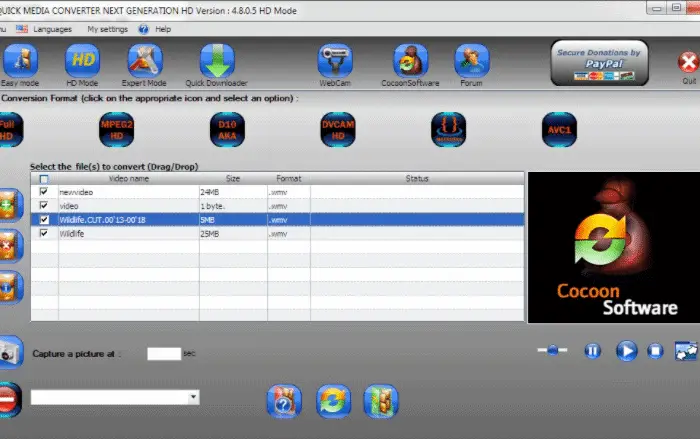Open CocoonSoftware website icon
700x439 pixels.
point(410,60)
